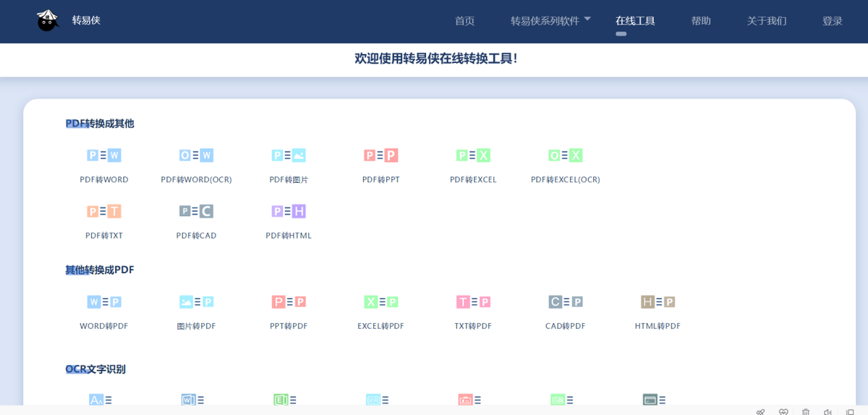Click the heart icon in the bottom bar
The width and height of the screenshot is (868, 415).
(x=783, y=411)
